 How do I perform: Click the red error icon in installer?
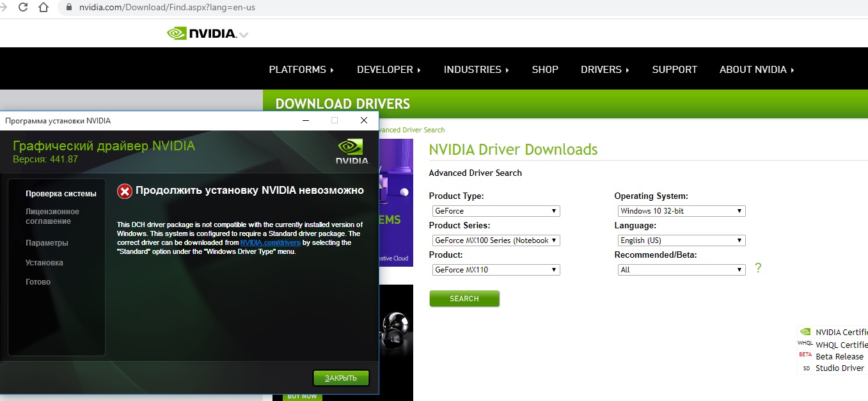pyautogui.click(x=125, y=191)
